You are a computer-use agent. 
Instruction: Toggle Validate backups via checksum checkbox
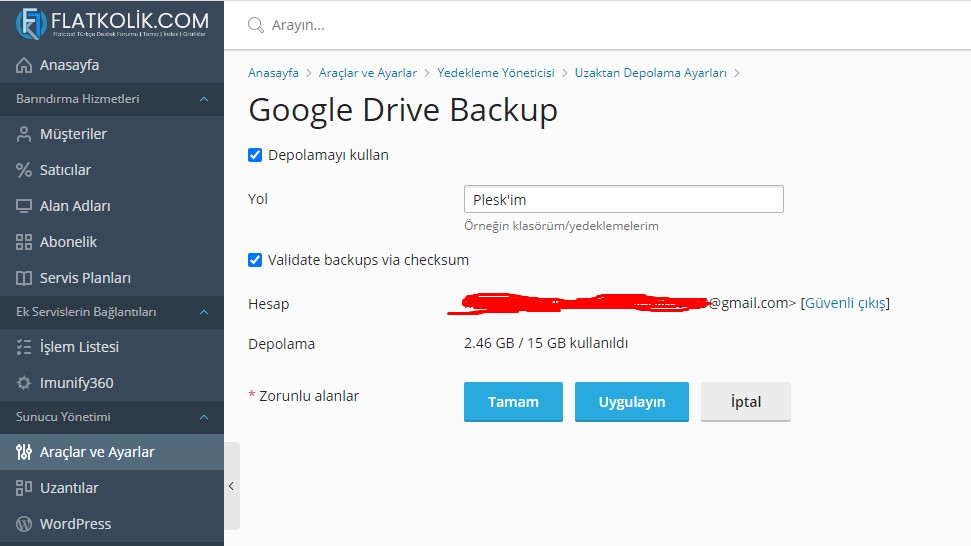255,260
